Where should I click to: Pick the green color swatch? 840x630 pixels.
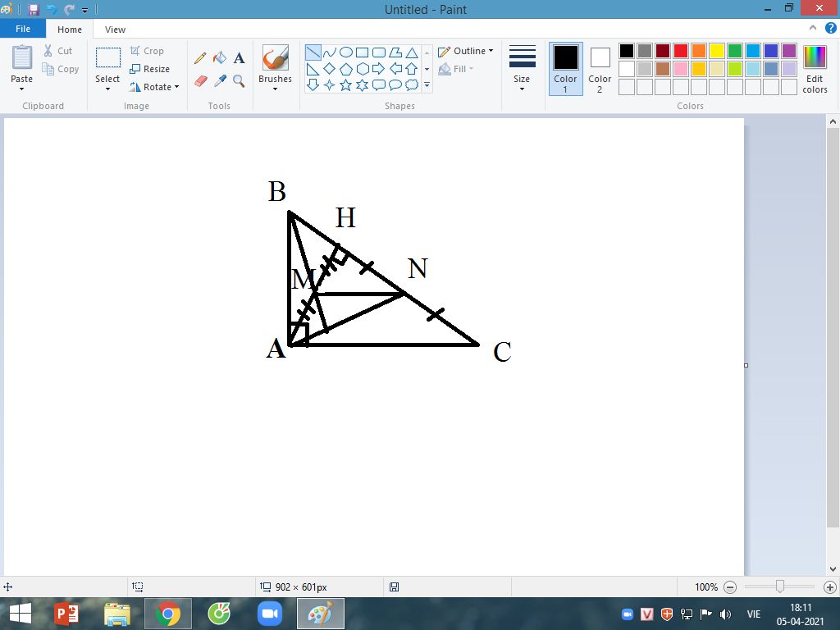click(735, 50)
